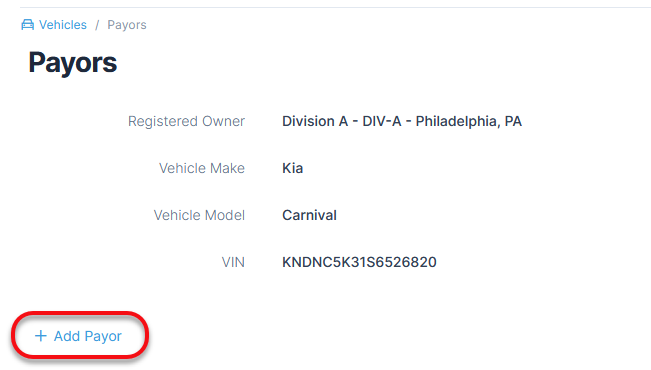The height and width of the screenshot is (370, 651).
Task: Click the Vehicle Make label
Action: [x=202, y=168]
